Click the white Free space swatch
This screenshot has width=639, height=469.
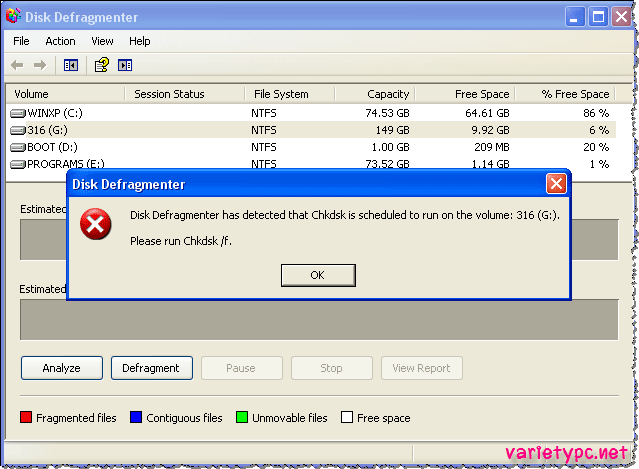tap(347, 417)
